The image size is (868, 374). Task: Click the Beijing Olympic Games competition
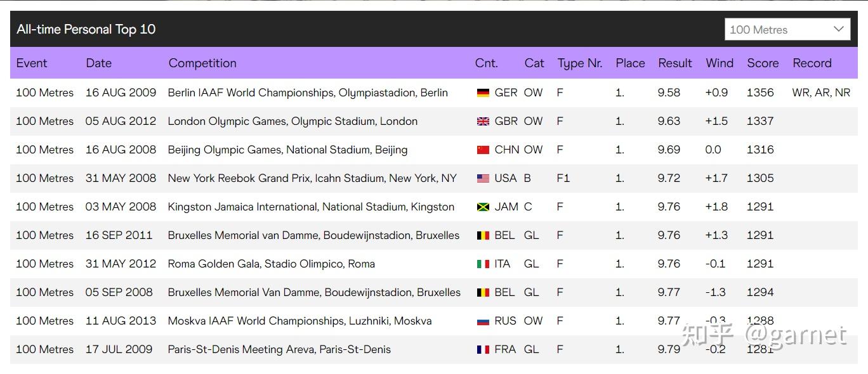point(287,150)
